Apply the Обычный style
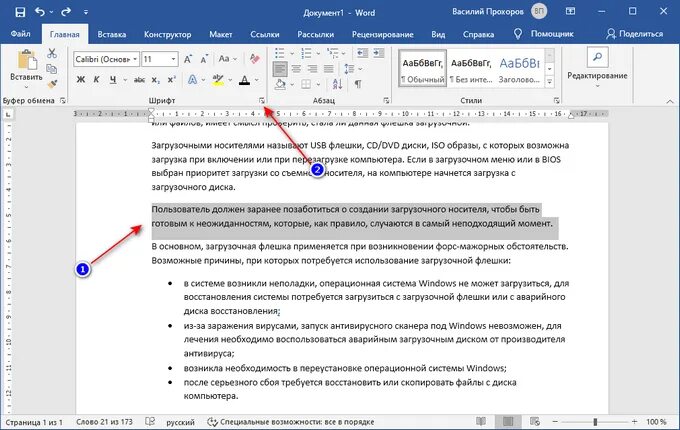The image size is (680, 430). coord(422,69)
